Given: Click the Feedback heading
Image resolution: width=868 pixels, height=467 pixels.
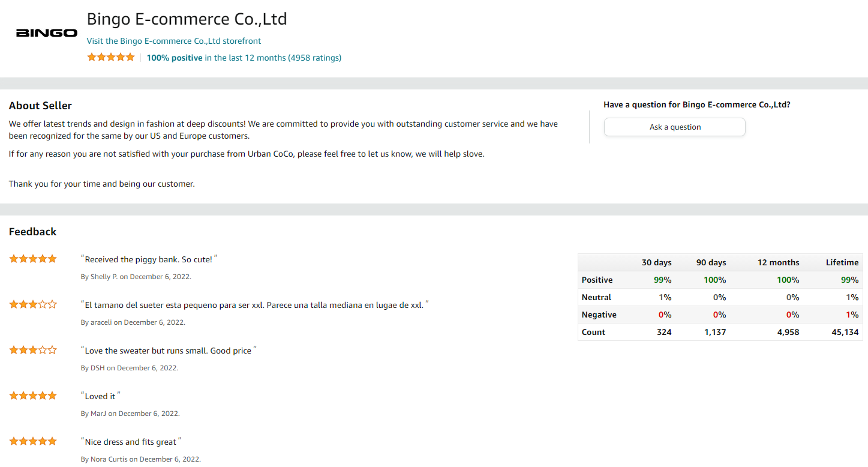Looking at the screenshot, I should coord(32,232).
